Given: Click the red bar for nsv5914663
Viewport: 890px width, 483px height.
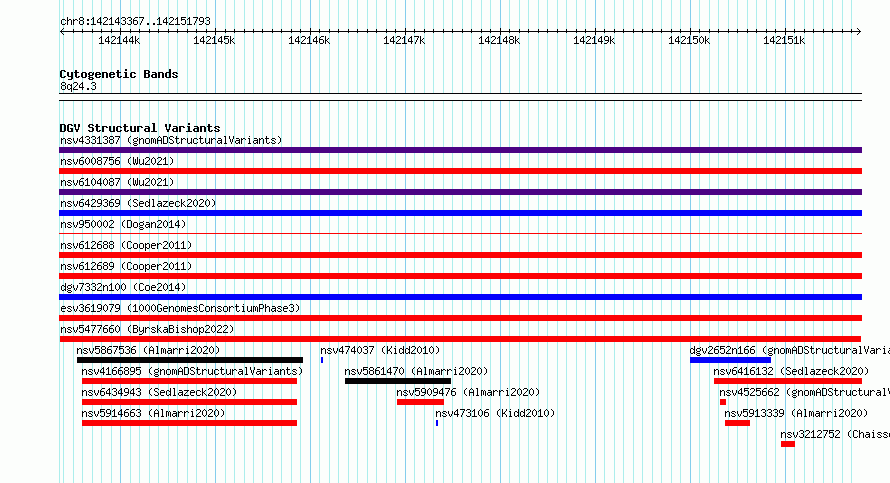Looking at the screenshot, I should click(x=189, y=423).
